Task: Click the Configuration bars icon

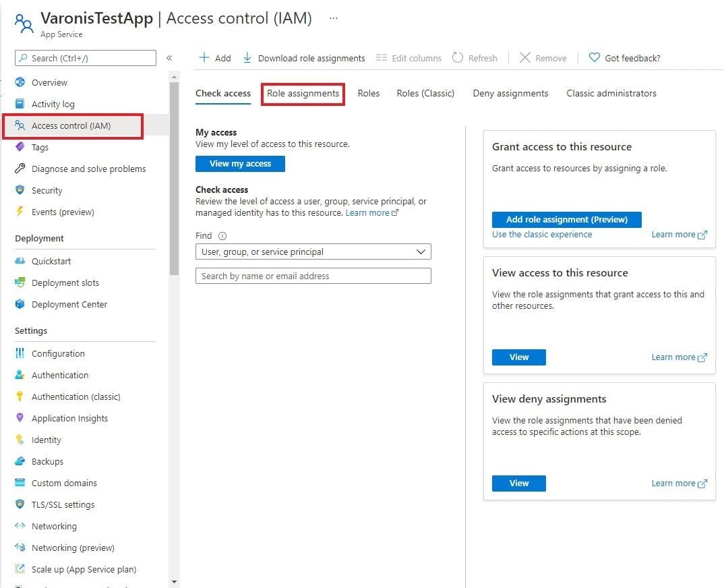Action: (x=20, y=353)
